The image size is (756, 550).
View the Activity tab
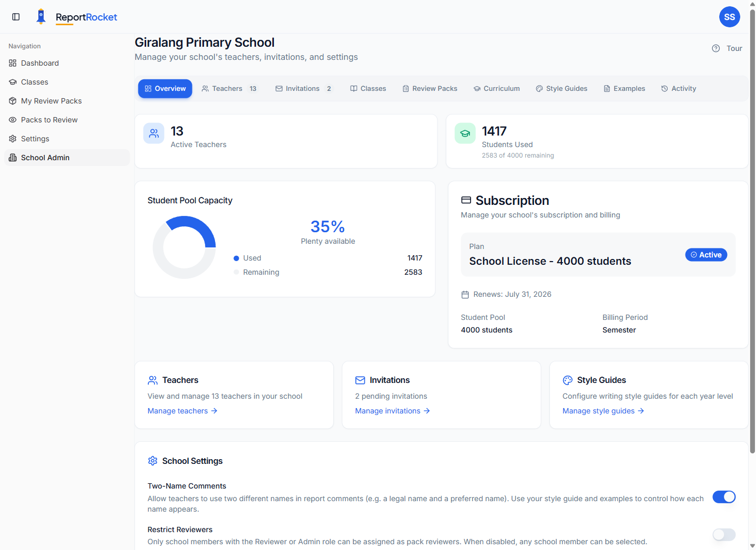click(679, 88)
